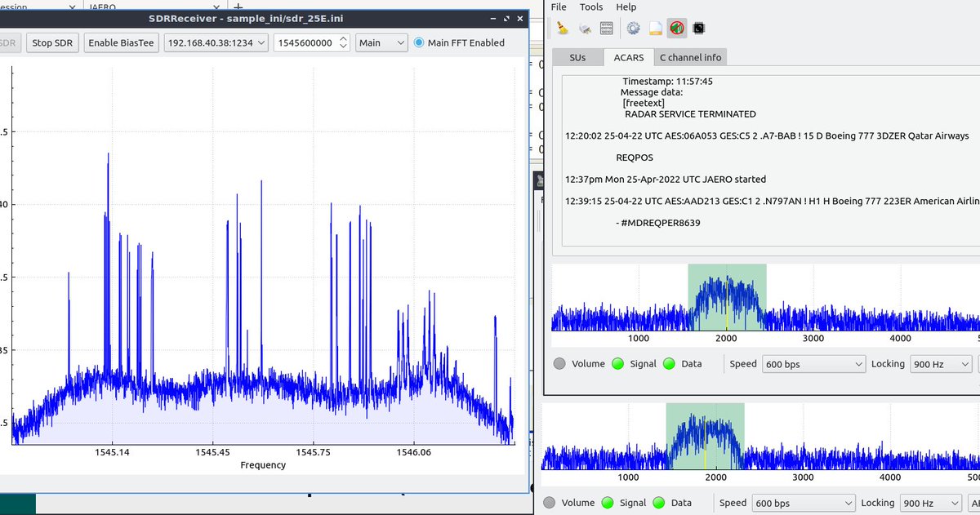Click the 1545.14 frequency axis label
The image size is (980, 515).
pyautogui.click(x=112, y=451)
